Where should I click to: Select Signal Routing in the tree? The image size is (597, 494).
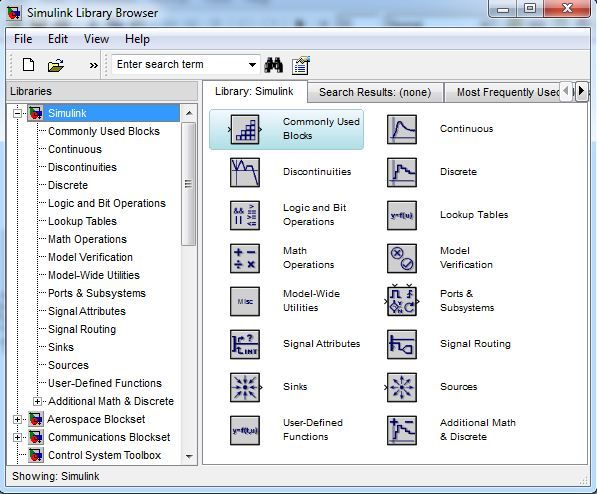tap(82, 329)
